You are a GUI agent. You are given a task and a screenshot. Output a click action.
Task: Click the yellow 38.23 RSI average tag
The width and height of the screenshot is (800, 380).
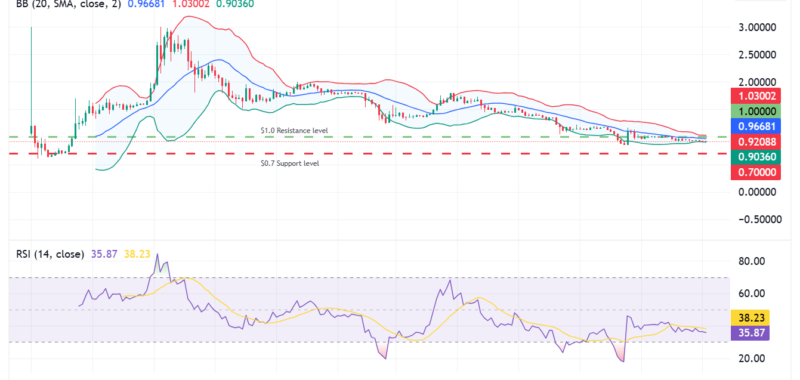tap(750, 318)
